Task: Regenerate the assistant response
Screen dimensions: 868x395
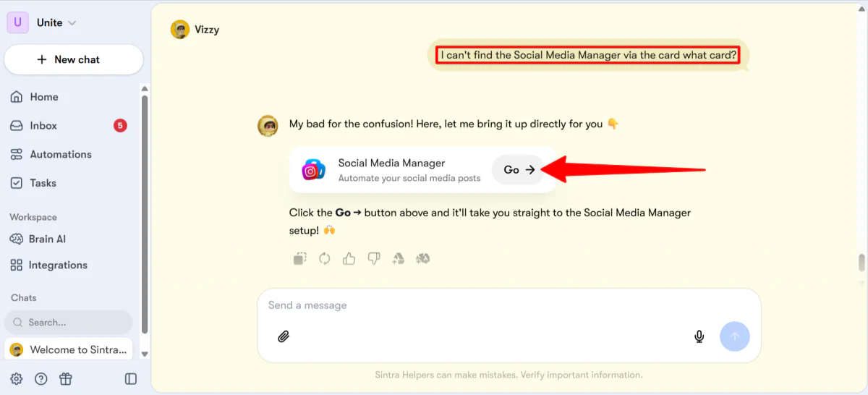Action: (x=325, y=258)
